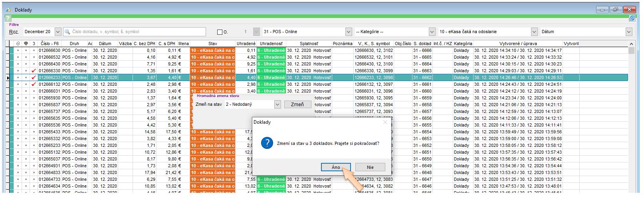Click the 'Uhradenosť' column header

pyautogui.click(x=271, y=44)
